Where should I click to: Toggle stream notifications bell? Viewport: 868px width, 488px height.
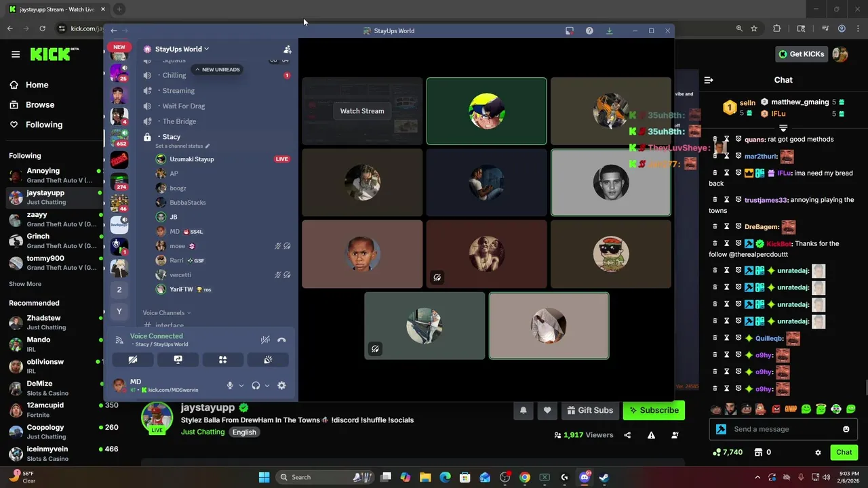pos(524,410)
